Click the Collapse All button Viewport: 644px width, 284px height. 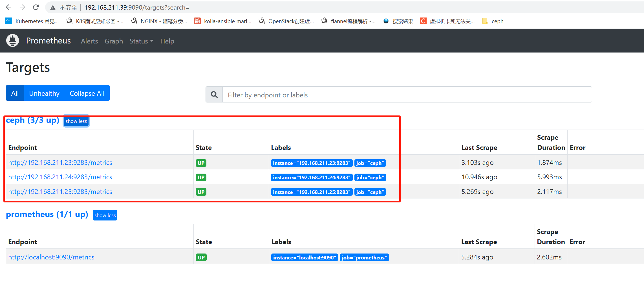tap(87, 93)
